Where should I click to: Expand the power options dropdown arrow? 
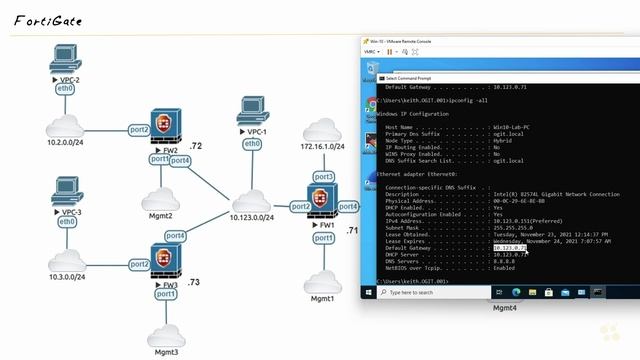coord(396,52)
